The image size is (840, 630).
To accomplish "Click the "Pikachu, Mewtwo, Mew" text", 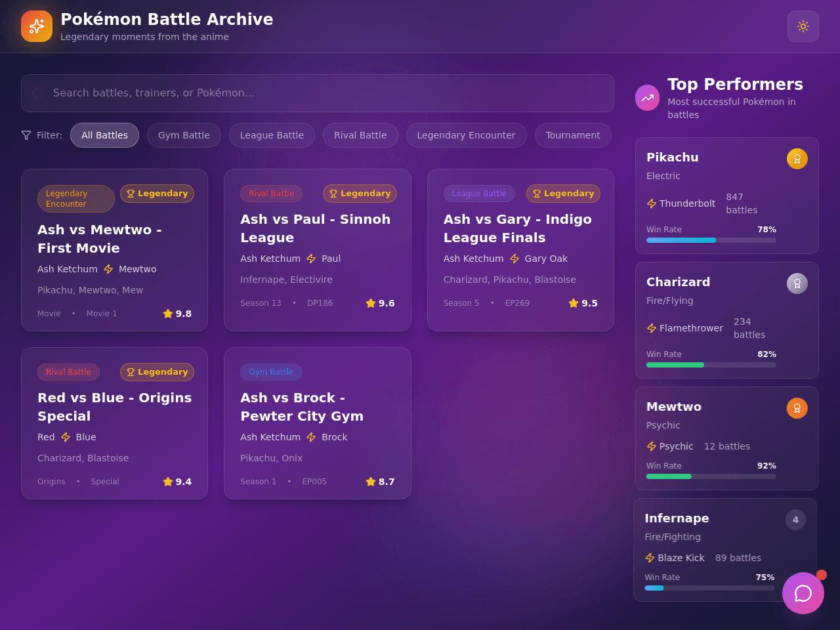I will pos(90,290).
